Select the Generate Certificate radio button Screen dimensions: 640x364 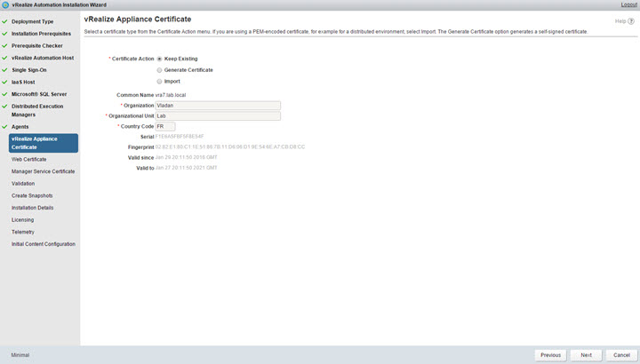coord(160,70)
